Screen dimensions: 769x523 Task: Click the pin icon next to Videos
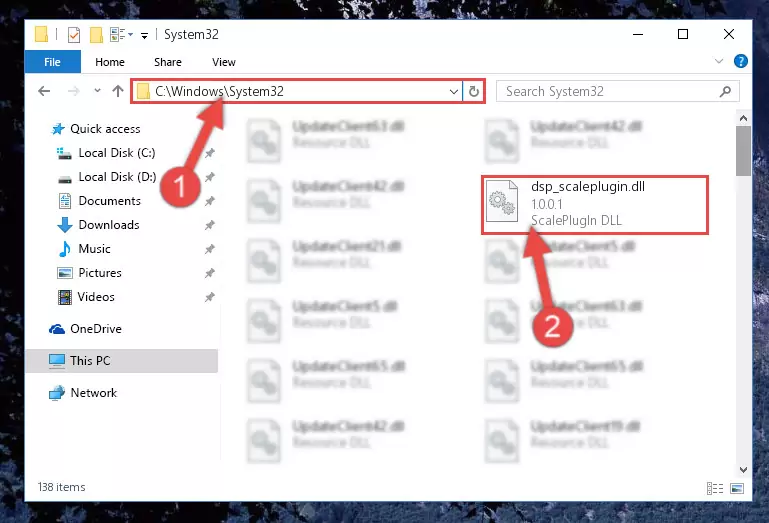pos(209,297)
